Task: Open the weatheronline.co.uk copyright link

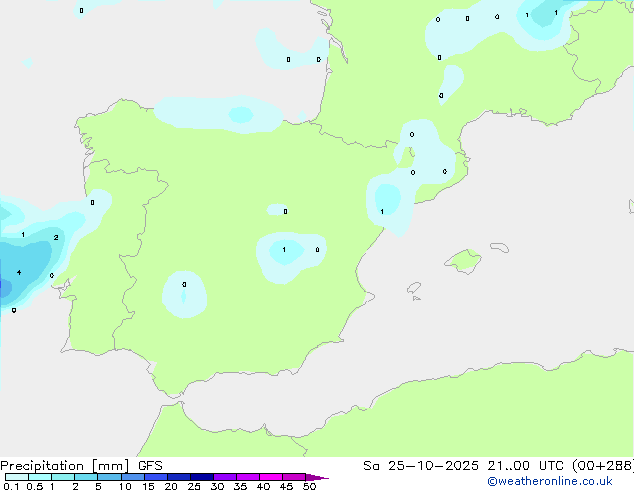Action: click(x=550, y=481)
